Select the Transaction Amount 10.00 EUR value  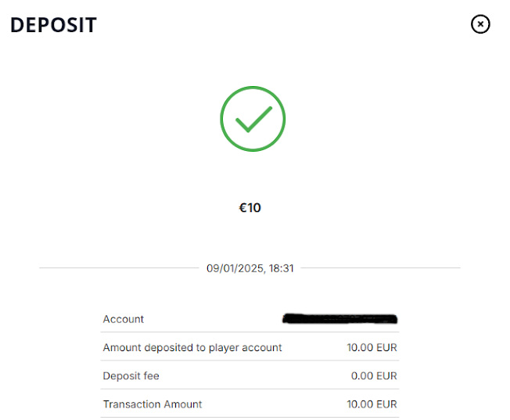coord(372,404)
